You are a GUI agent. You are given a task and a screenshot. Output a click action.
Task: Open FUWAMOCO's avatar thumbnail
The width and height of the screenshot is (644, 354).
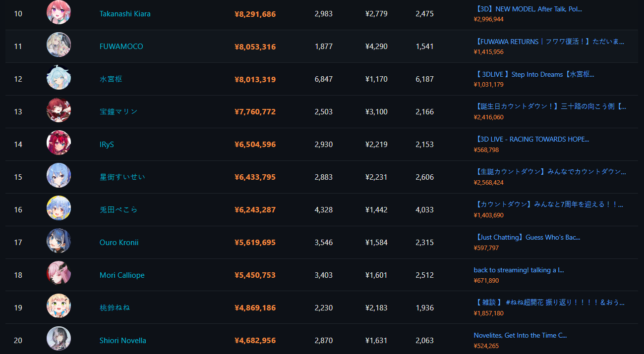pyautogui.click(x=59, y=45)
